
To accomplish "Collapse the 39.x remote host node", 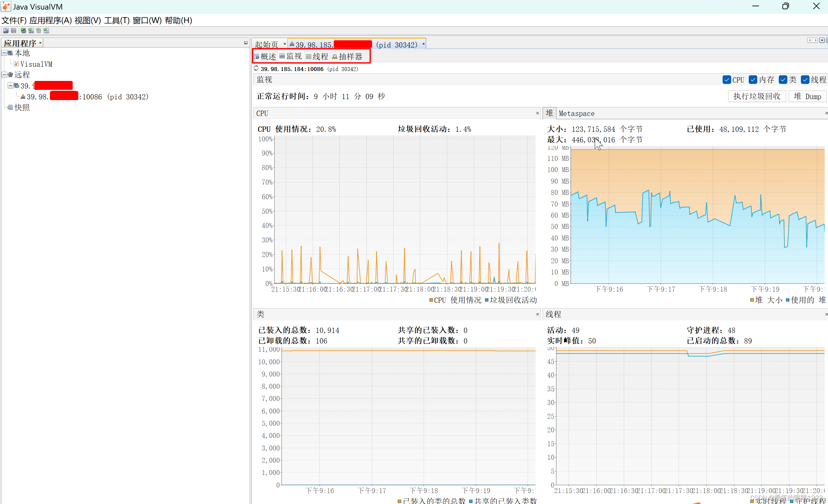I will coord(11,86).
